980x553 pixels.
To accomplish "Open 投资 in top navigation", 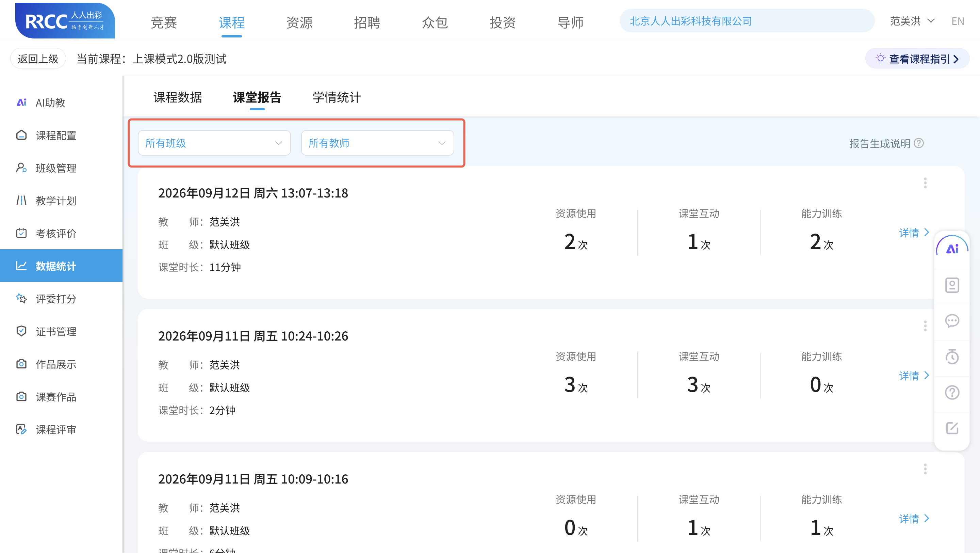I will (503, 22).
